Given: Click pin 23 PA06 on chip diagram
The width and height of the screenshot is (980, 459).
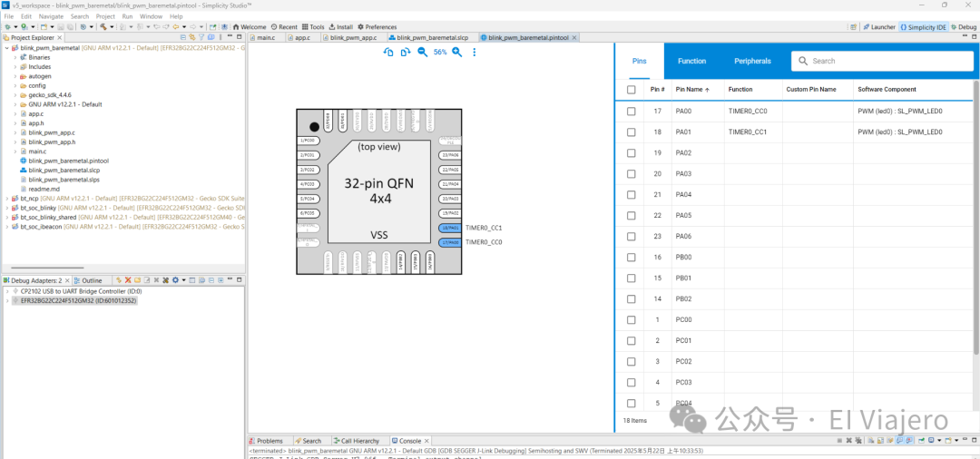Looking at the screenshot, I should (x=450, y=154).
